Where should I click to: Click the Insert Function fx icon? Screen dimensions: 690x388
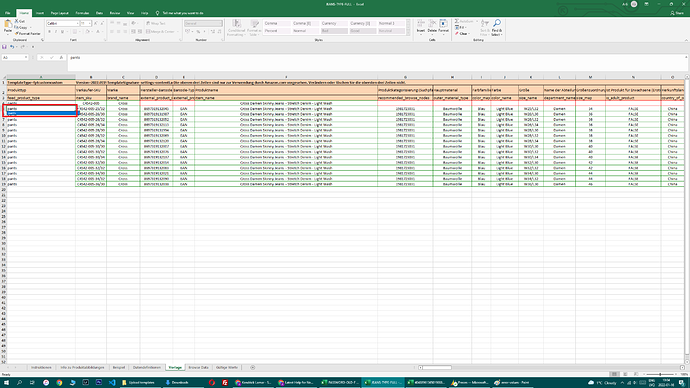(61, 58)
